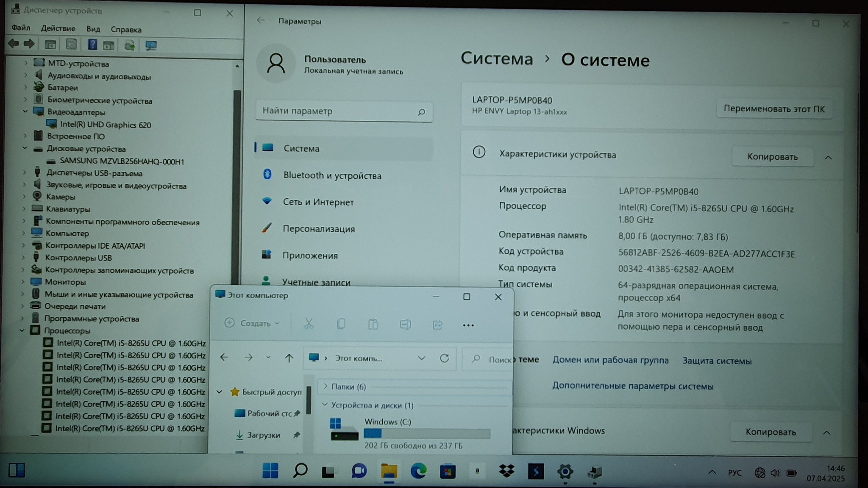868x488 pixels.
Task: Click the help icon in Device Manager toolbar
Action: click(x=92, y=45)
